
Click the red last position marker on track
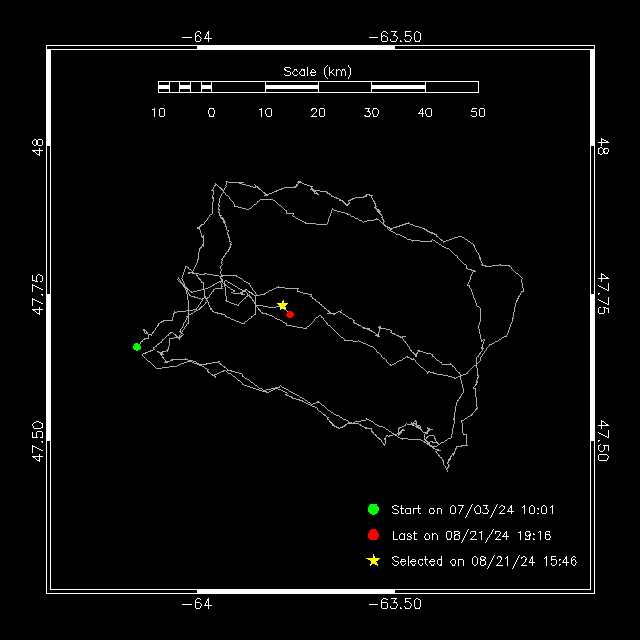290,314
